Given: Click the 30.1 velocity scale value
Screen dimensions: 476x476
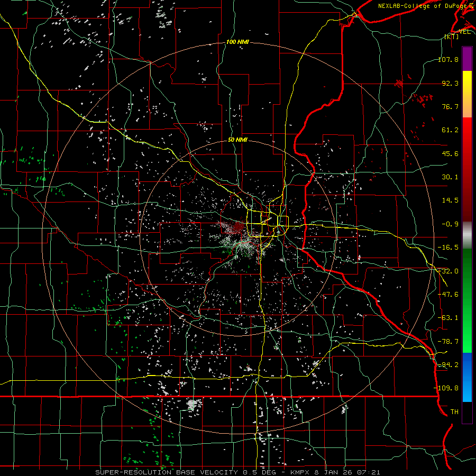Looking at the screenshot, I should 450,177.
